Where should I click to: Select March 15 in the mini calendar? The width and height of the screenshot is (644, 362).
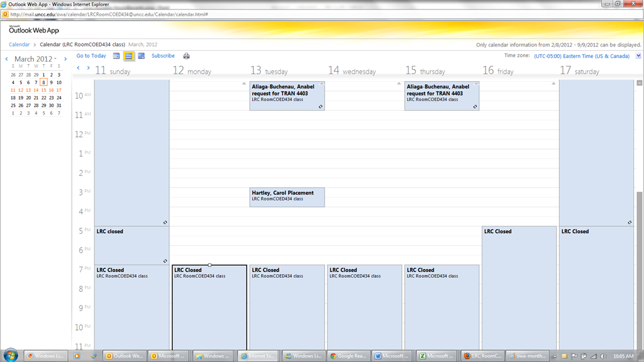pos(43,90)
